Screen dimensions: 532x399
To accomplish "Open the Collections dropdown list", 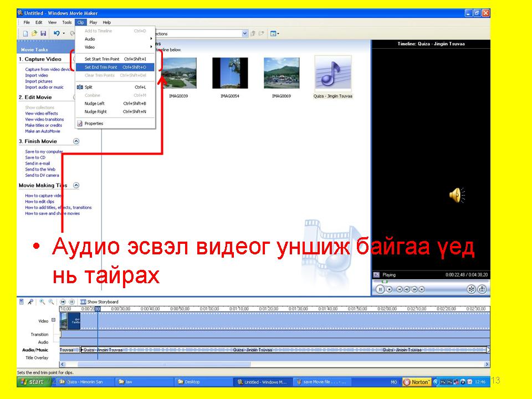I will tap(245, 34).
